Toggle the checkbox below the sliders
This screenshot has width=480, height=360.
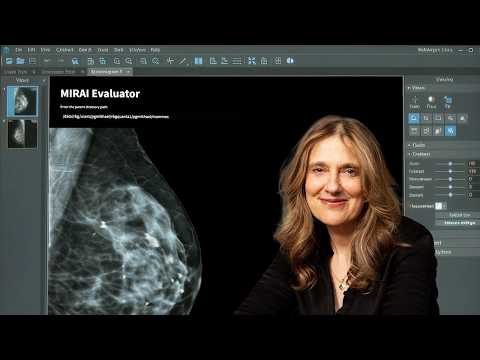(438, 206)
